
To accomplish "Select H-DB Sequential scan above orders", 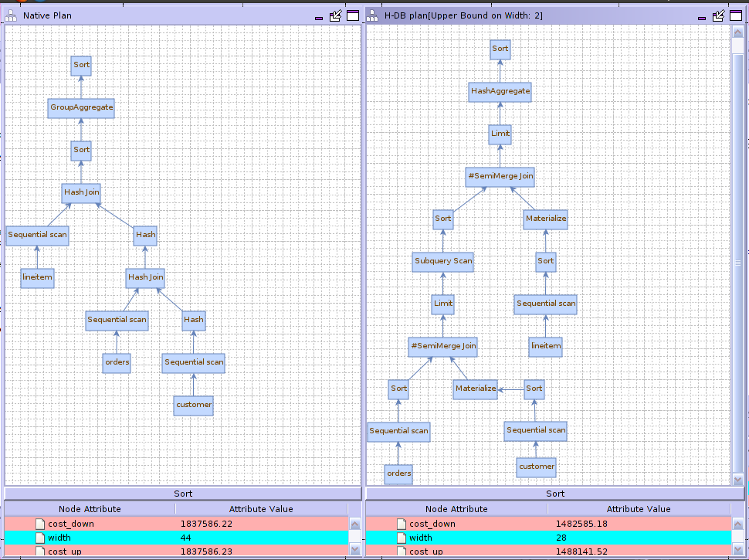I will pos(398,432).
